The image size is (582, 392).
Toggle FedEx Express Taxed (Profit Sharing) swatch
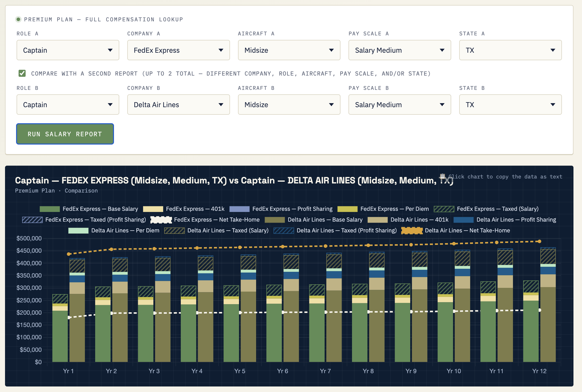32,220
